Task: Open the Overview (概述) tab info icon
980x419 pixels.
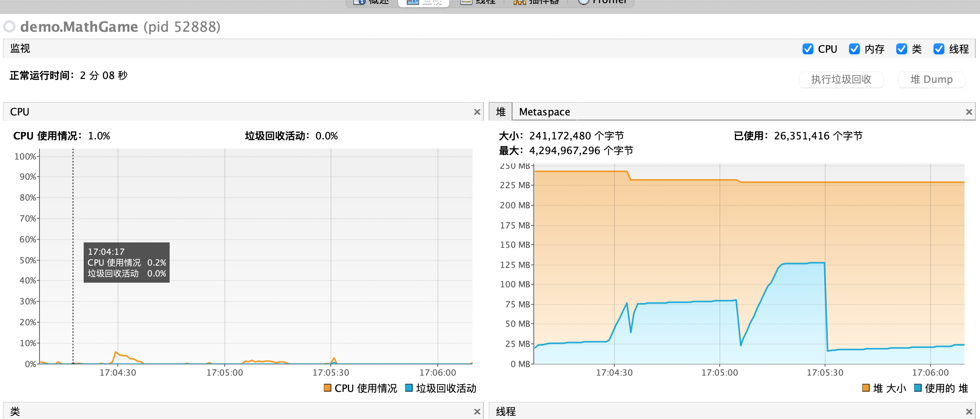Action: coord(359,2)
